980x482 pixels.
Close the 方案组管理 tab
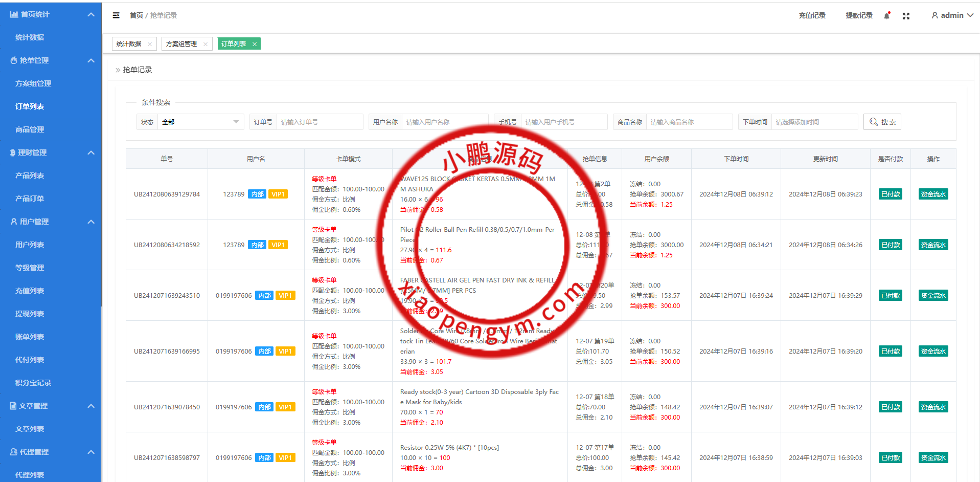(x=206, y=44)
